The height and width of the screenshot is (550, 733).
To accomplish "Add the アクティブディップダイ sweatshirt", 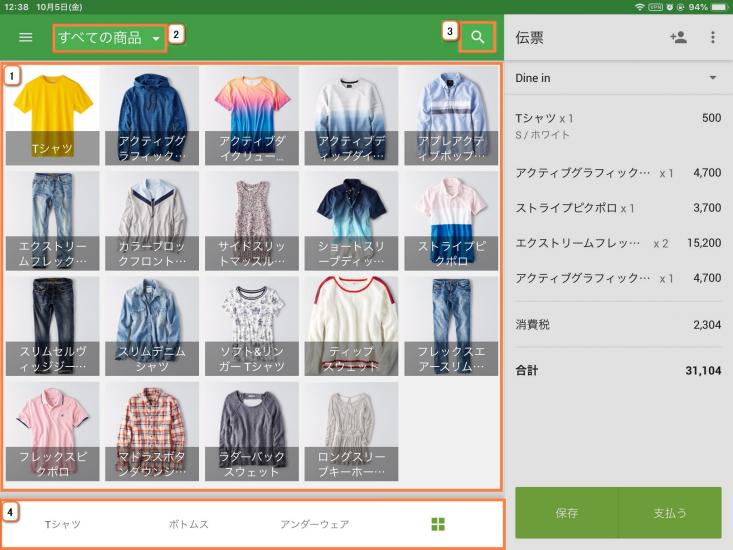I will 351,115.
